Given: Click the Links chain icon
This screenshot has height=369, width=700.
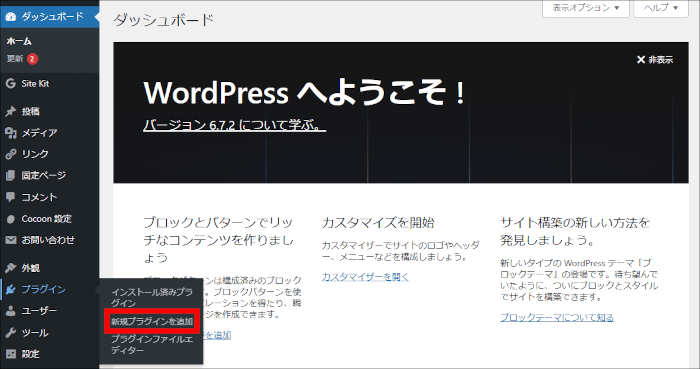Looking at the screenshot, I should coord(11,154).
